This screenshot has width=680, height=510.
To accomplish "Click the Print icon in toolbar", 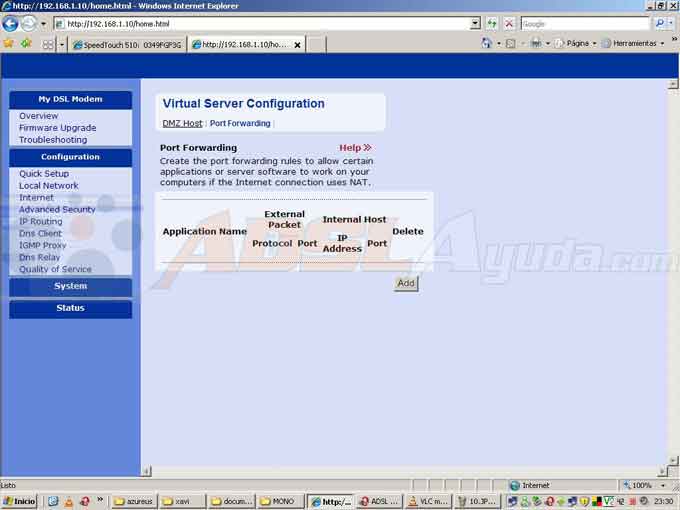I will (536, 43).
